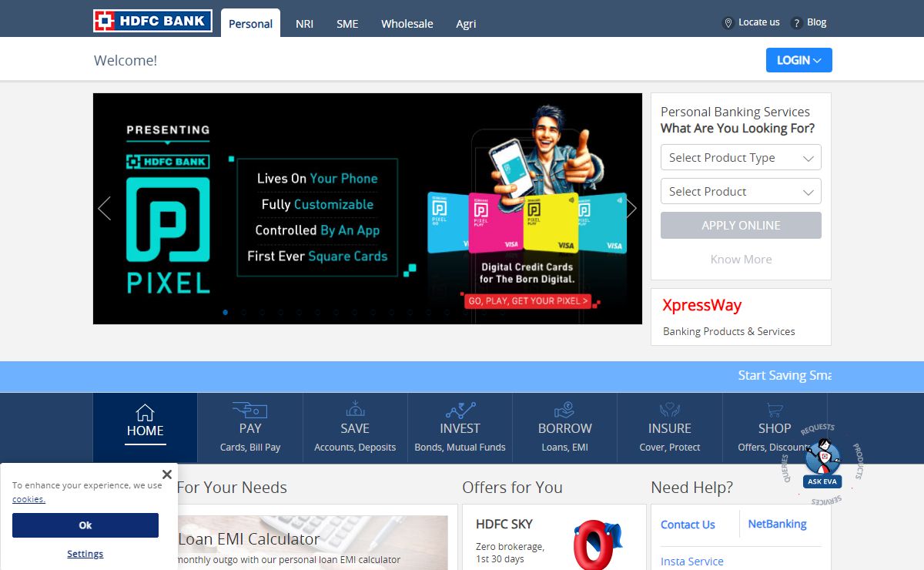Click the Contact Us link

click(x=688, y=525)
